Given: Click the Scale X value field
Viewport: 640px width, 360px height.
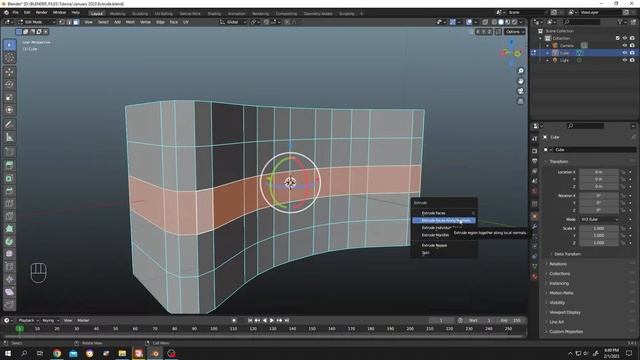Looking at the screenshot, I should pyautogui.click(x=599, y=228).
